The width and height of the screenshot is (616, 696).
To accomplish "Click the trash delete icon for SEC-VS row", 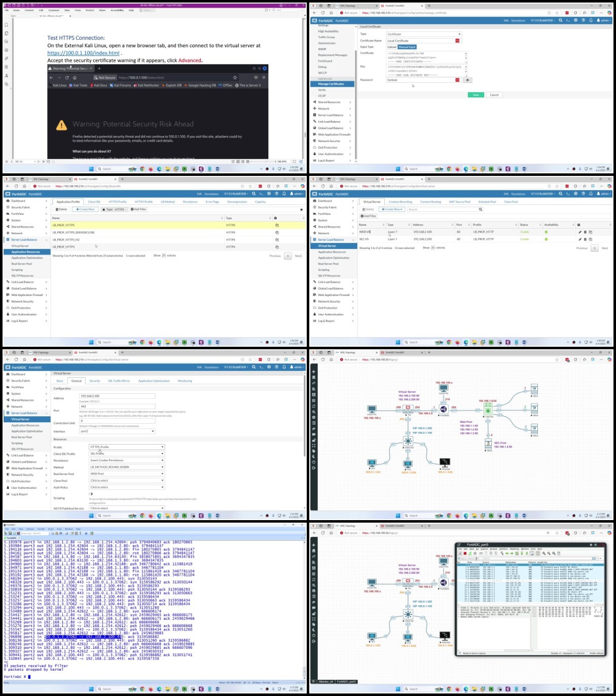I will point(585,239).
